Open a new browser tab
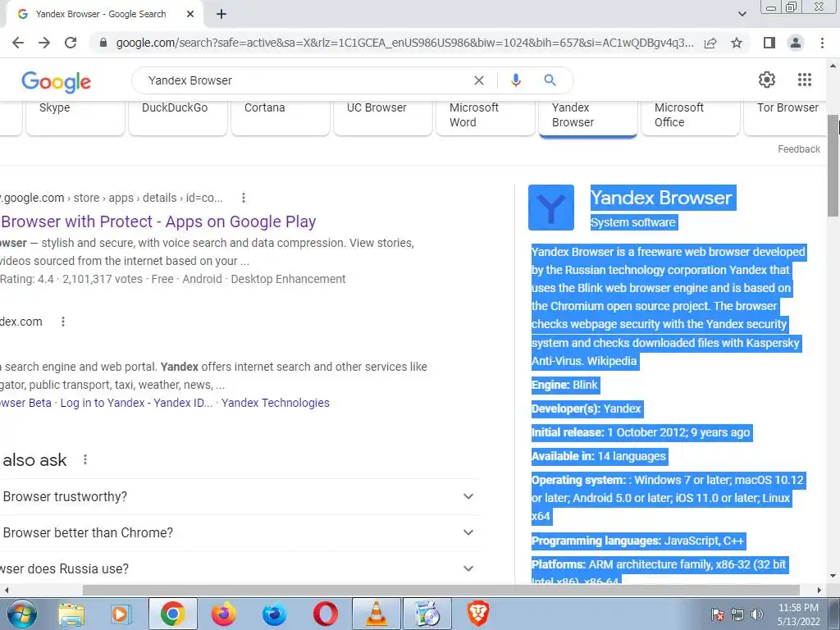 point(221,14)
